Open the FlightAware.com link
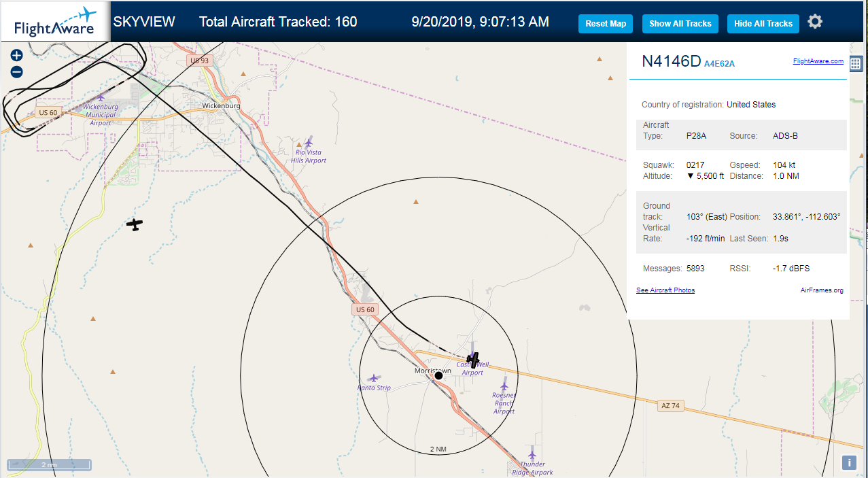This screenshot has height=478, width=868. click(x=818, y=61)
